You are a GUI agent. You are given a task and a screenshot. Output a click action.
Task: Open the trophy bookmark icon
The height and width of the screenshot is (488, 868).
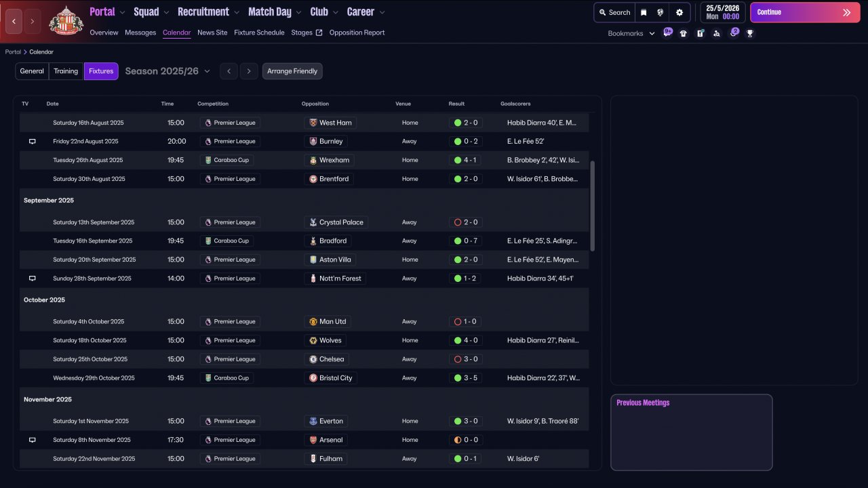click(x=750, y=33)
